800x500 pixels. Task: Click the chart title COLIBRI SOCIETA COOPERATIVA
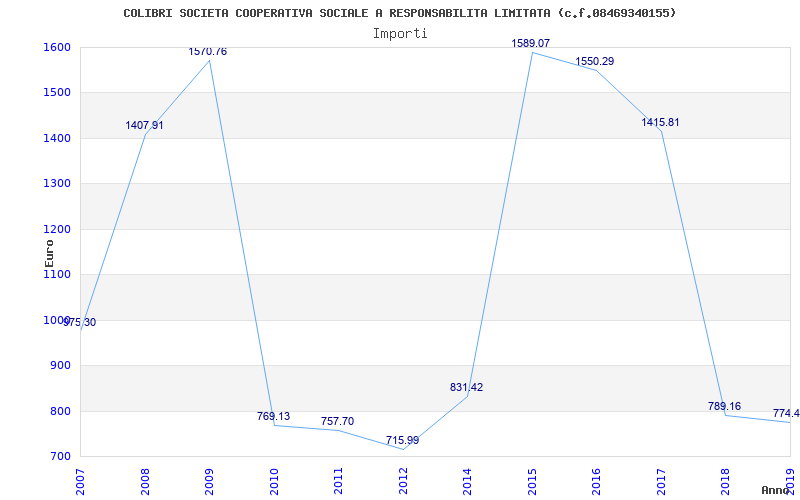click(x=399, y=13)
